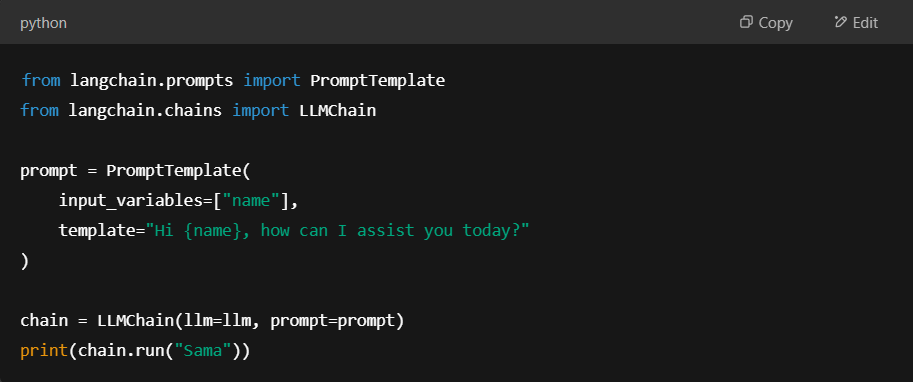Click the input_variables parameter name

130,201
